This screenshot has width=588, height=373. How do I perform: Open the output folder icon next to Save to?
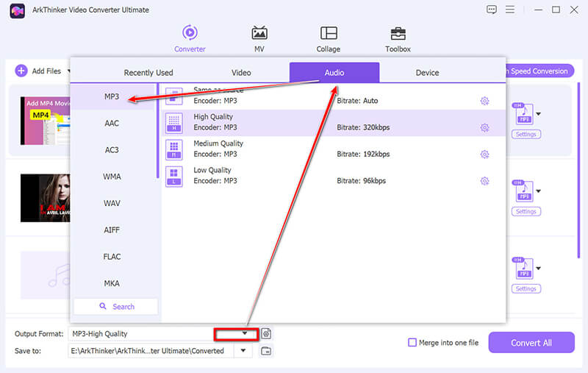point(266,351)
